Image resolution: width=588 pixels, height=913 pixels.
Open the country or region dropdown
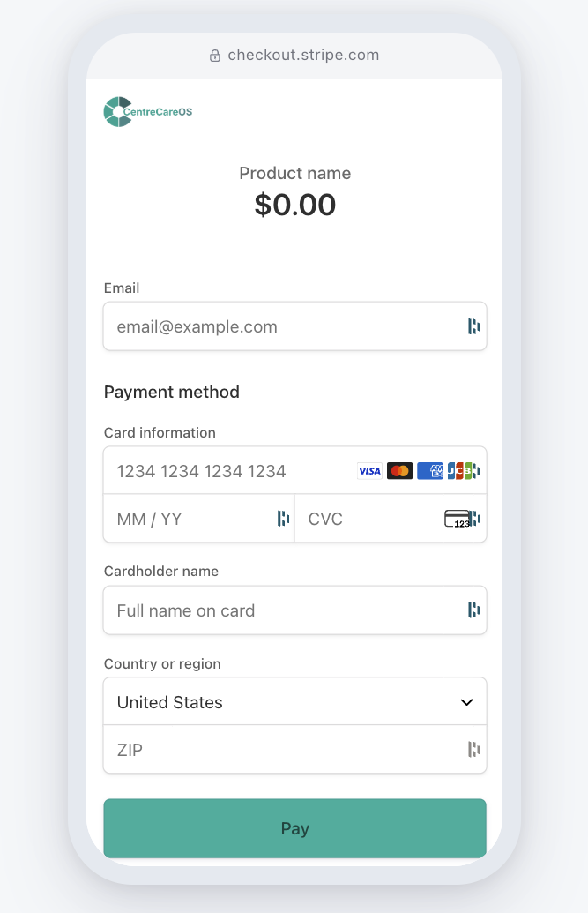coord(294,701)
